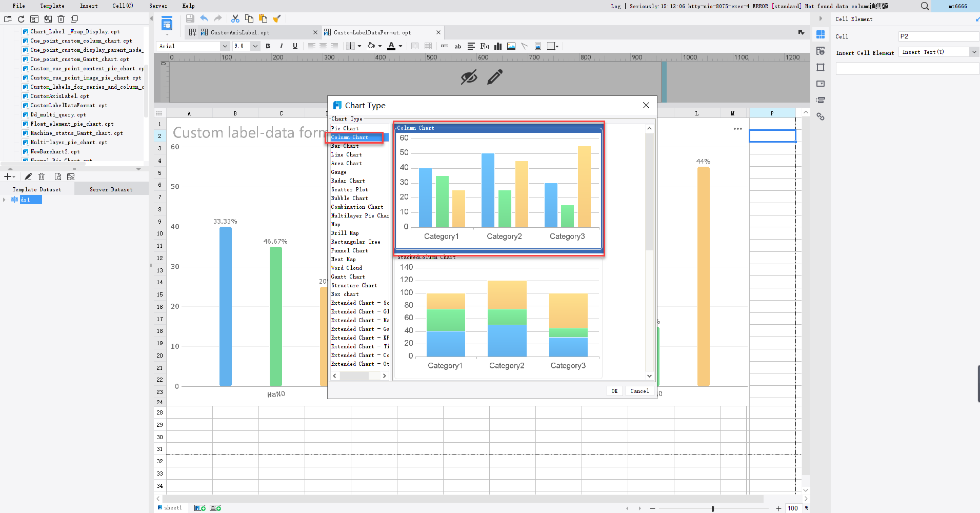Insert an image with the picture toolbar icon
The width and height of the screenshot is (980, 513).
511,46
